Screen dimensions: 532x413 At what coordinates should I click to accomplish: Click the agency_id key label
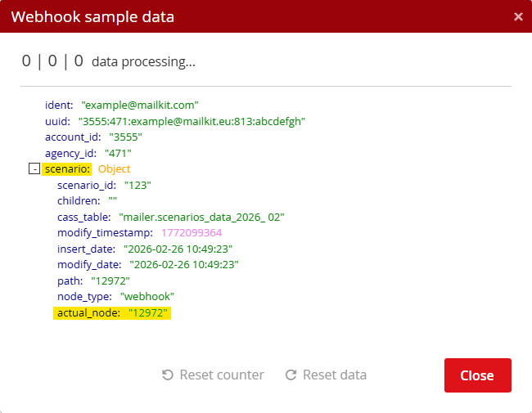click(70, 153)
